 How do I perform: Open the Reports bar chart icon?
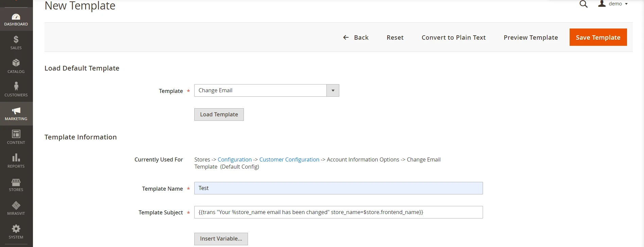pos(16,157)
